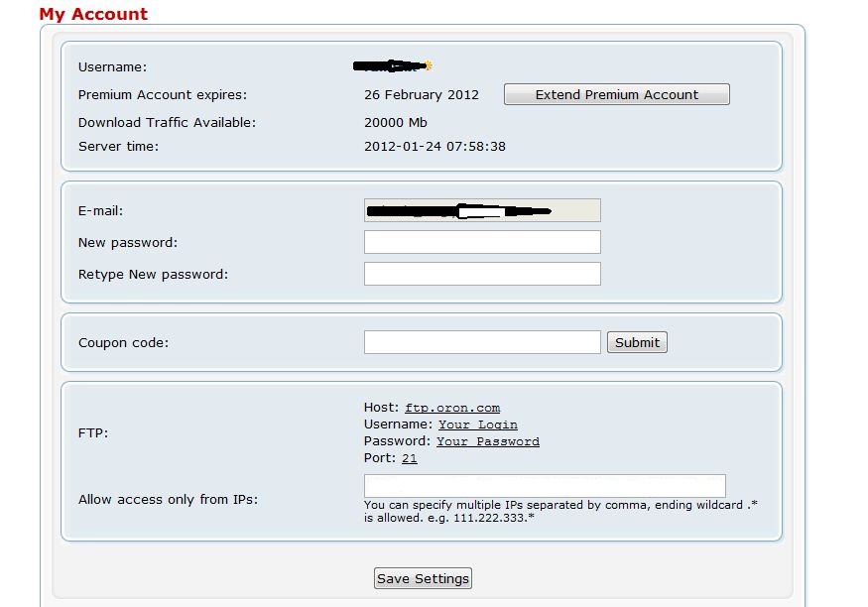Click the port 21 link
The image size is (868, 607).
[409, 458]
